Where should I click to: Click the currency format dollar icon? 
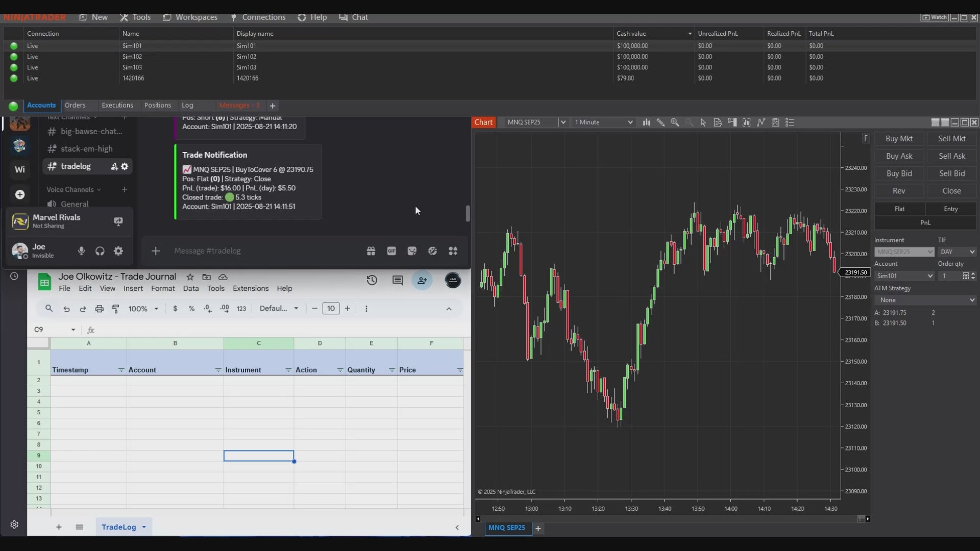point(175,309)
